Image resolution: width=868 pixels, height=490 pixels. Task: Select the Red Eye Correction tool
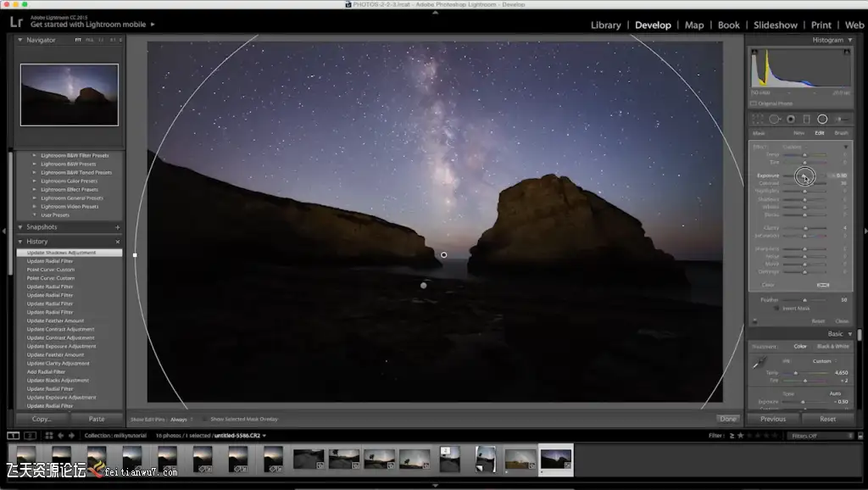tap(791, 119)
